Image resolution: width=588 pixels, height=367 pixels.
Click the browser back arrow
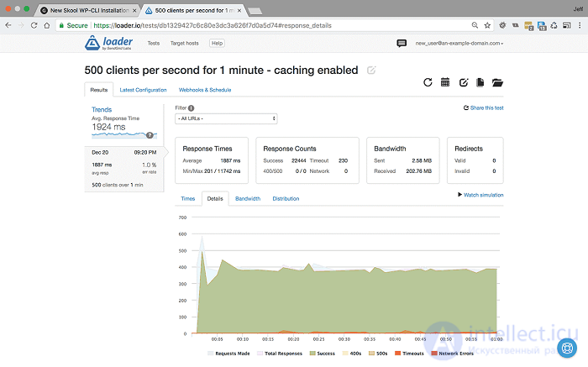tap(8, 25)
